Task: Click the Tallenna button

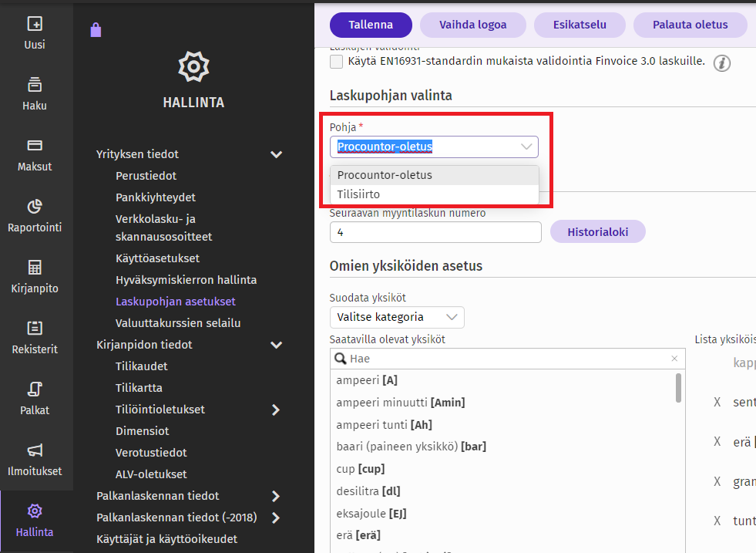Action: pos(371,25)
